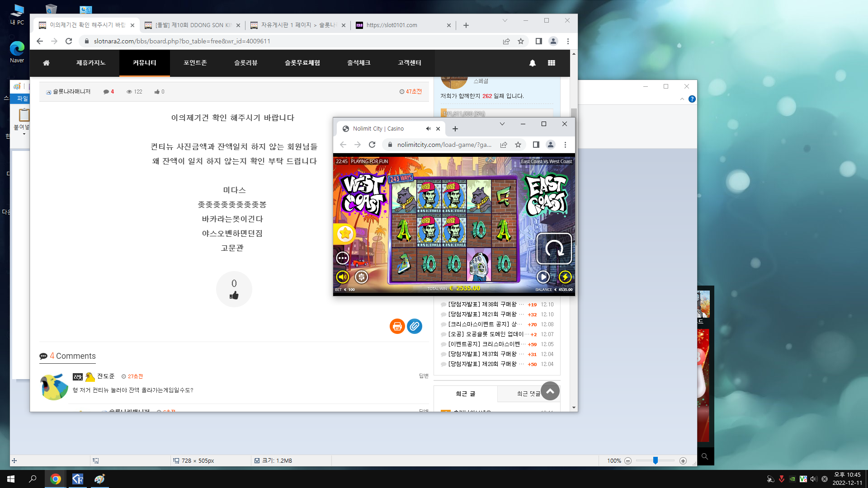
Task: Open notice 제21회 구매왕 당첨자발표
Action: [486, 314]
